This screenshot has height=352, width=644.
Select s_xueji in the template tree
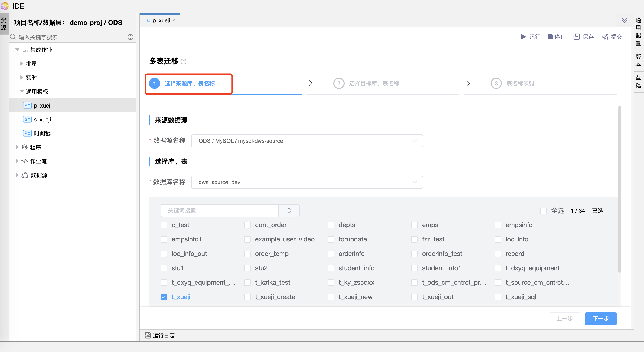pyautogui.click(x=42, y=119)
